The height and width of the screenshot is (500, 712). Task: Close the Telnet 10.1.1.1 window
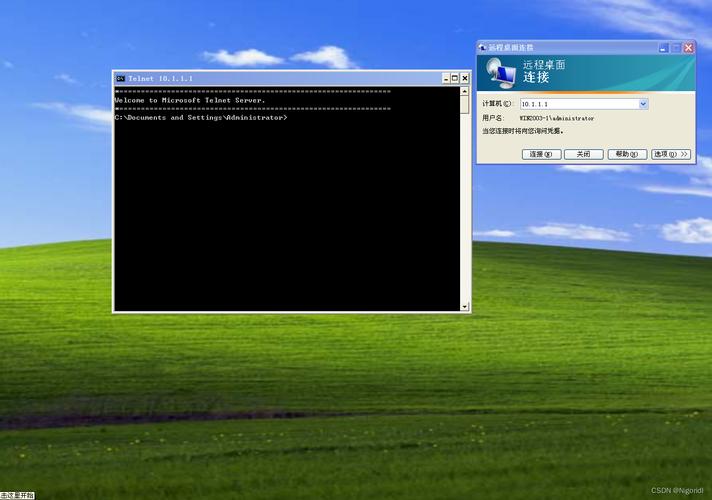(465, 79)
